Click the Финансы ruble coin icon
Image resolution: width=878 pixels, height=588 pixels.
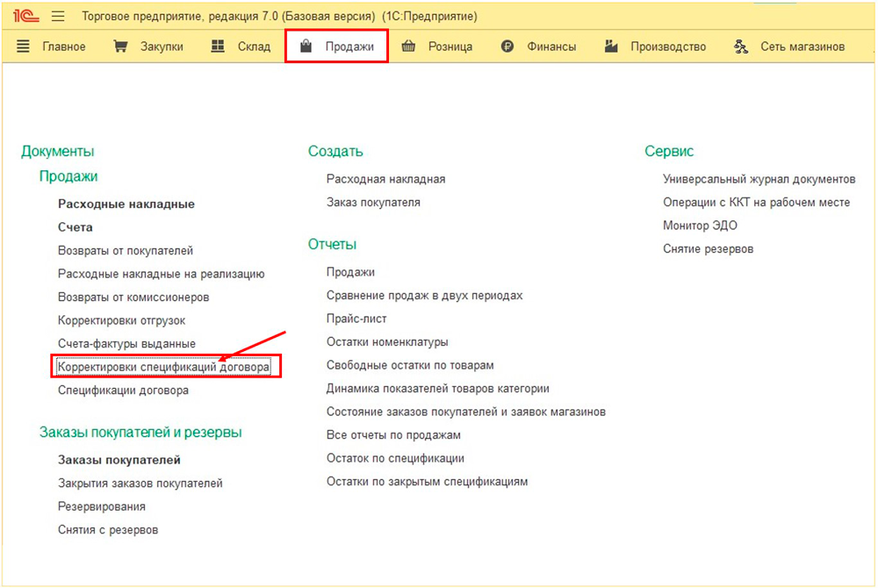point(507,47)
